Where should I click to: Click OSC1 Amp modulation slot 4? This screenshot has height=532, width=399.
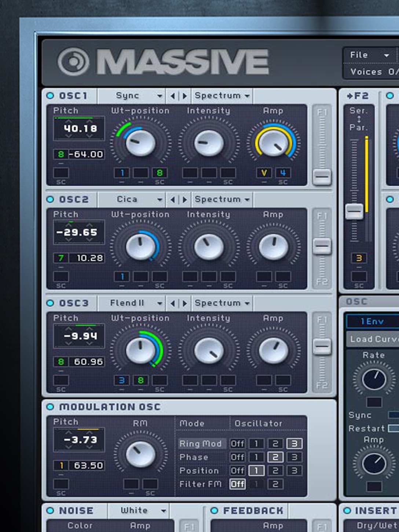coord(283,172)
